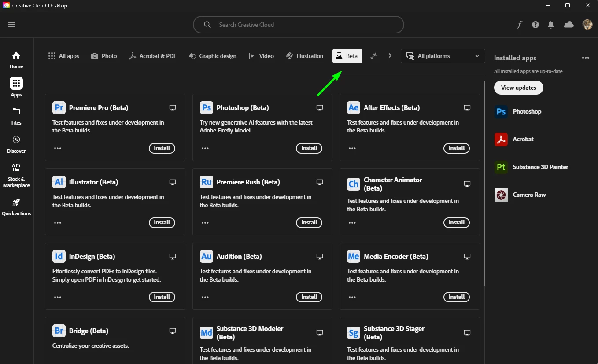Open Discover in the sidebar
The height and width of the screenshot is (364, 598).
click(16, 144)
